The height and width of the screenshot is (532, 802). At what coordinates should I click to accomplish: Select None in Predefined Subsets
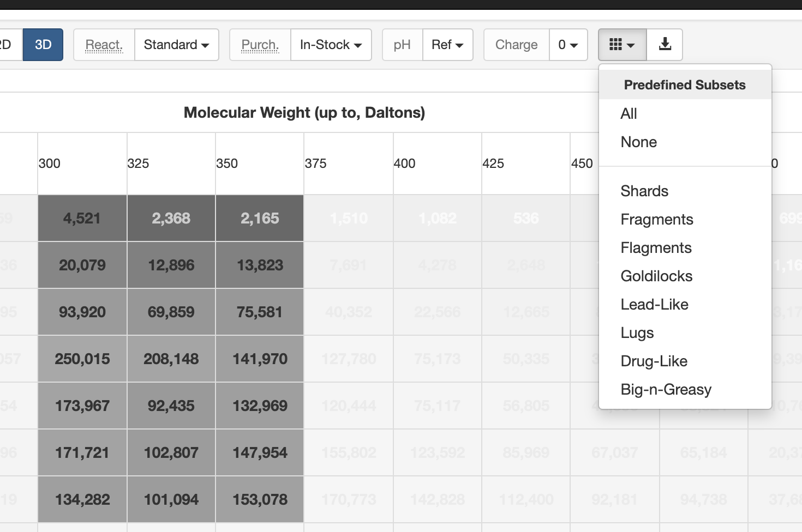685,142
